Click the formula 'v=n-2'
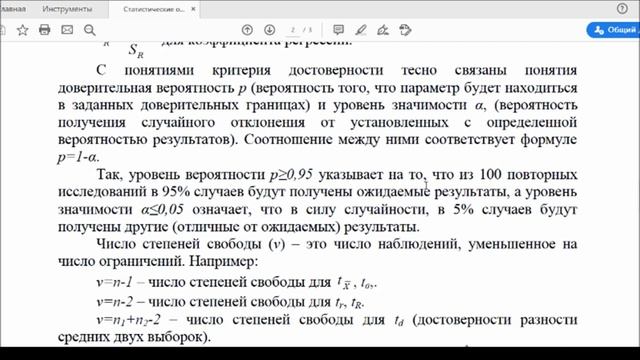 pyautogui.click(x=115, y=302)
